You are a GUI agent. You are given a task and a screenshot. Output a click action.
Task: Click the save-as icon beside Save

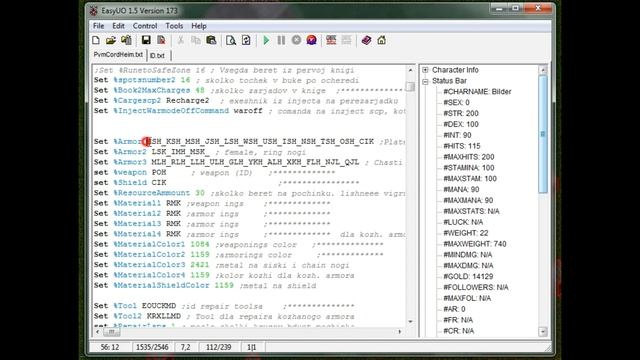(161, 40)
